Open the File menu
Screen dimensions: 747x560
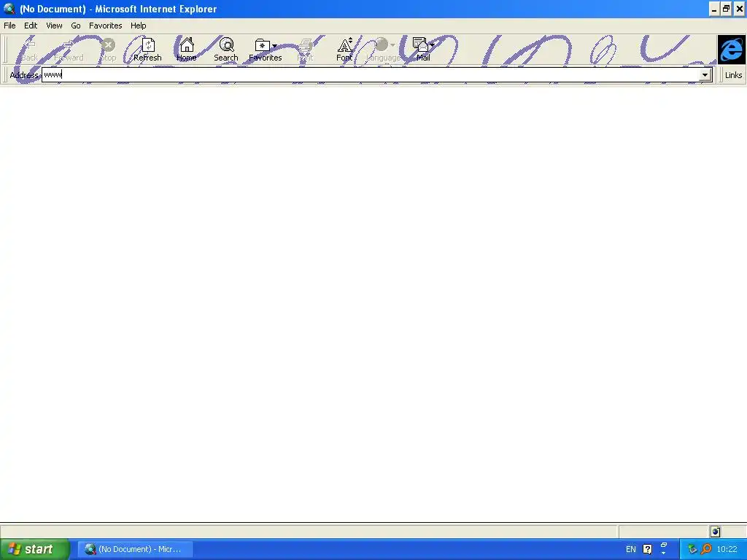click(9, 26)
